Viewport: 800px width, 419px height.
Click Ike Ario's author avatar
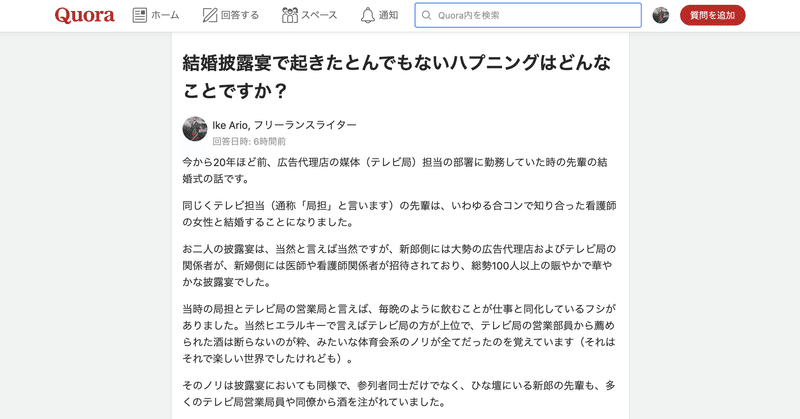pyautogui.click(x=195, y=129)
